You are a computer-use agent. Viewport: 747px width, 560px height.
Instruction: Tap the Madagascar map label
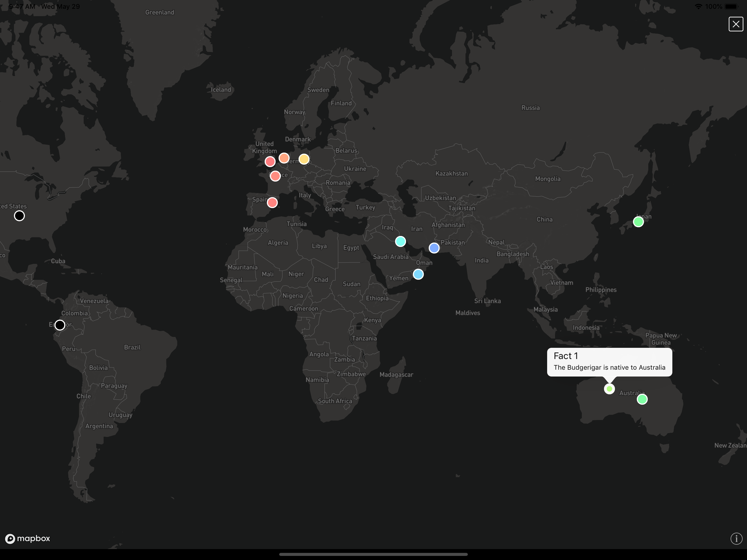point(396,375)
